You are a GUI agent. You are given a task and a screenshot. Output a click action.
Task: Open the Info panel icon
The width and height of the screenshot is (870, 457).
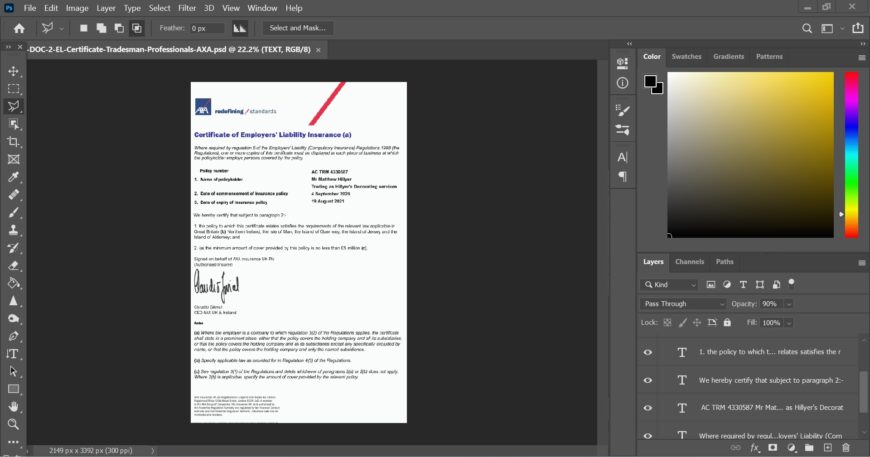coord(623,83)
